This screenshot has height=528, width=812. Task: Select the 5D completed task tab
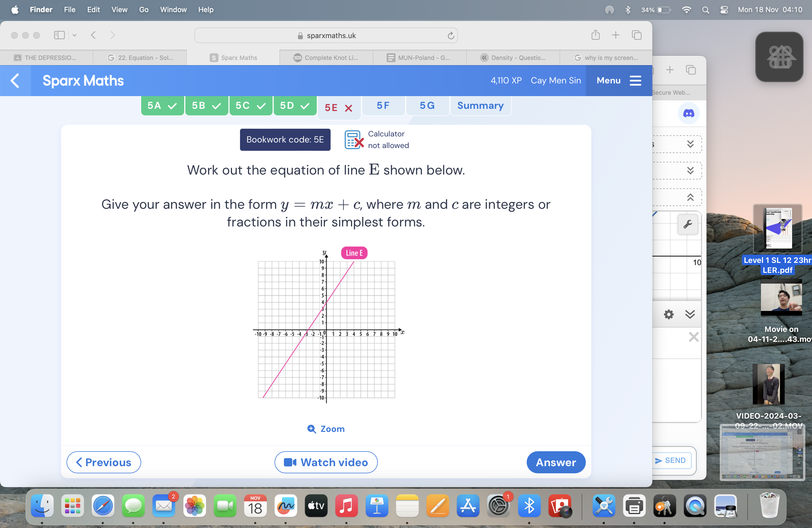[x=295, y=106]
